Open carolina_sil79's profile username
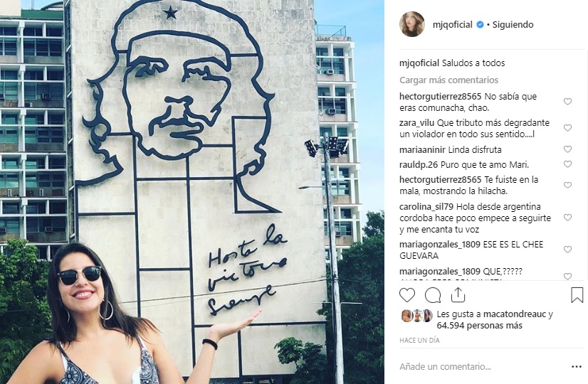 click(x=426, y=206)
